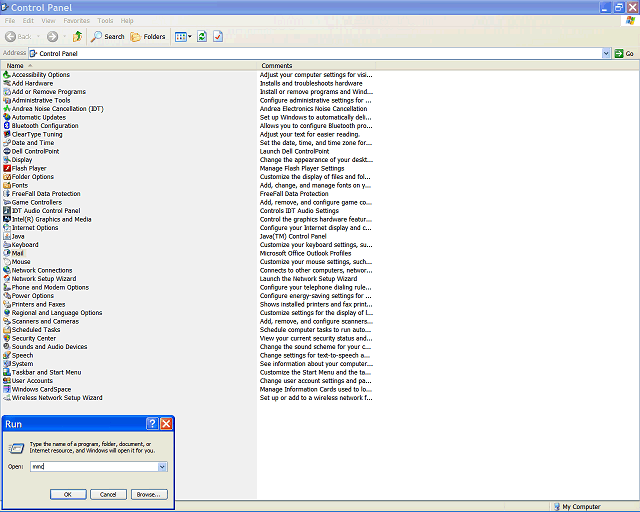Open the Administrative Tools icon
This screenshot has width=640, height=512.
click(7, 100)
